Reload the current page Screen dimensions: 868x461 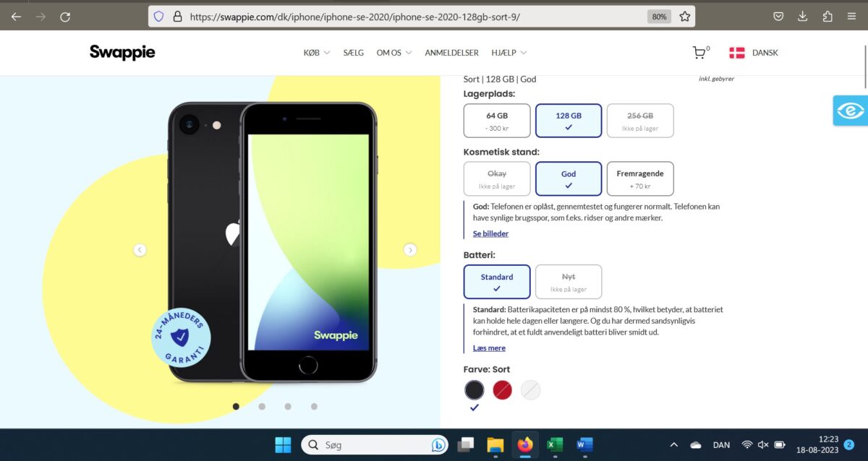pos(65,17)
